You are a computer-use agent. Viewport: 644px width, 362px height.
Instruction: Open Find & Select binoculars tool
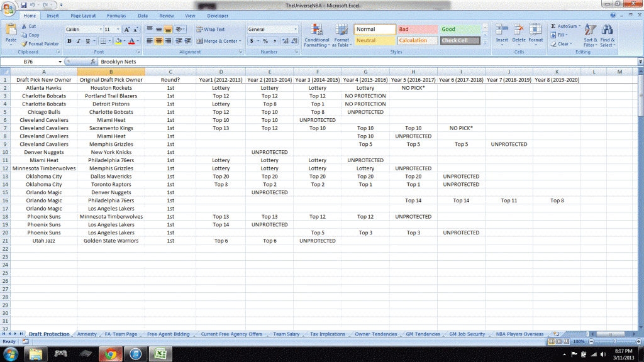click(608, 30)
